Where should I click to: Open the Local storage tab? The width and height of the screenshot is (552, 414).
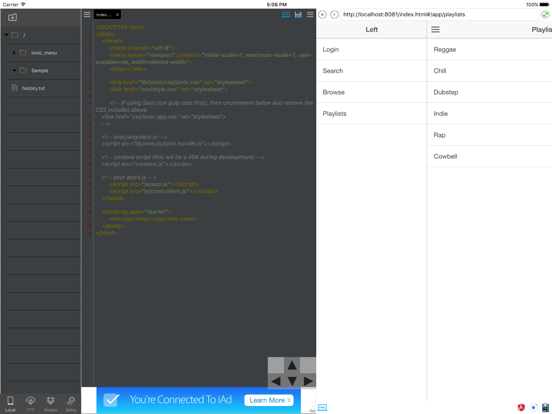click(10, 404)
